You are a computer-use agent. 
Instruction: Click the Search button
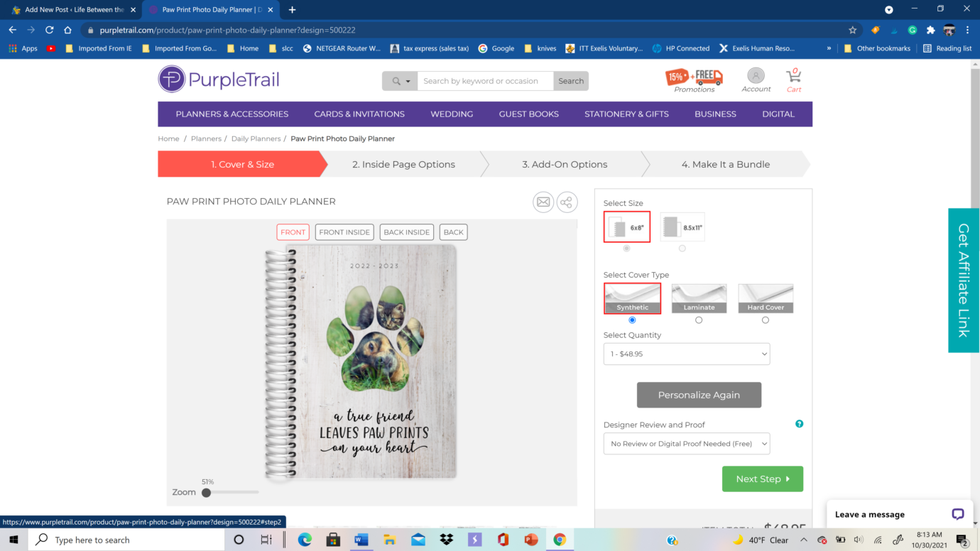571,81
